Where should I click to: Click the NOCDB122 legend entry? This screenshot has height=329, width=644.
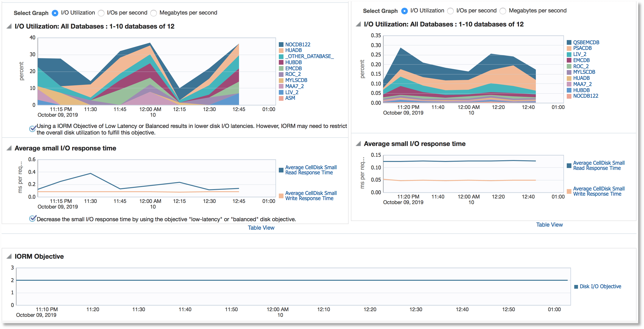pyautogui.click(x=298, y=44)
